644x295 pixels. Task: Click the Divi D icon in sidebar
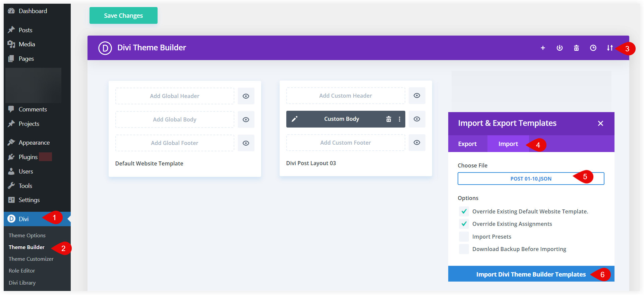(x=11, y=219)
